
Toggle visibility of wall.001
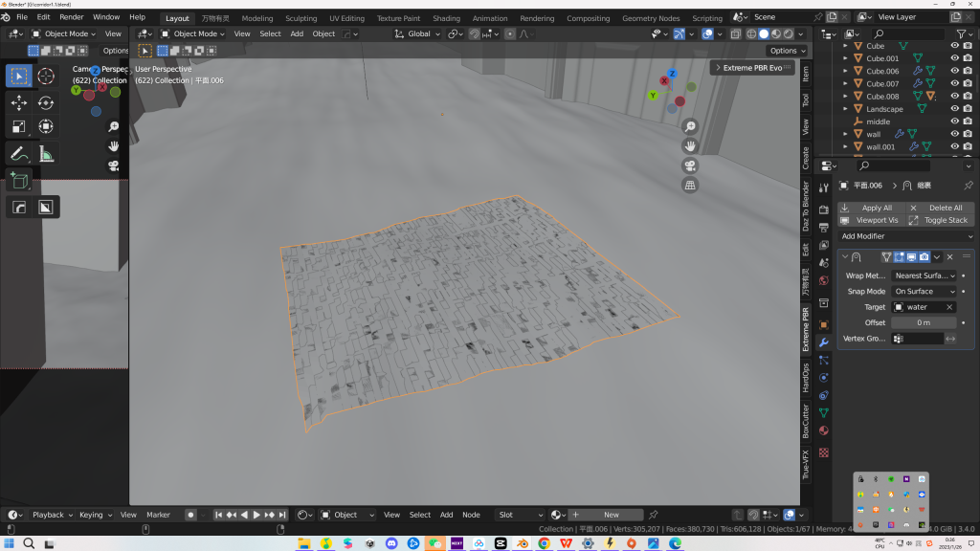(x=954, y=146)
